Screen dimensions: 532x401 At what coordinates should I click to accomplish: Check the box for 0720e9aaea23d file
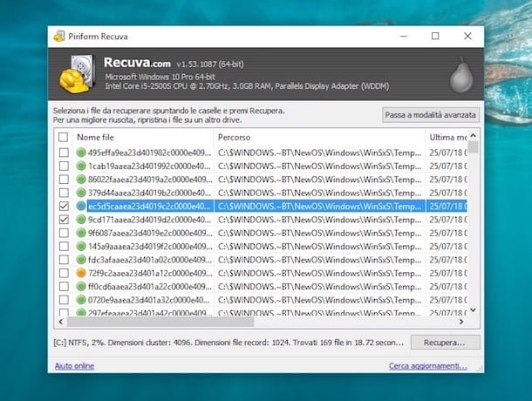tap(64, 300)
